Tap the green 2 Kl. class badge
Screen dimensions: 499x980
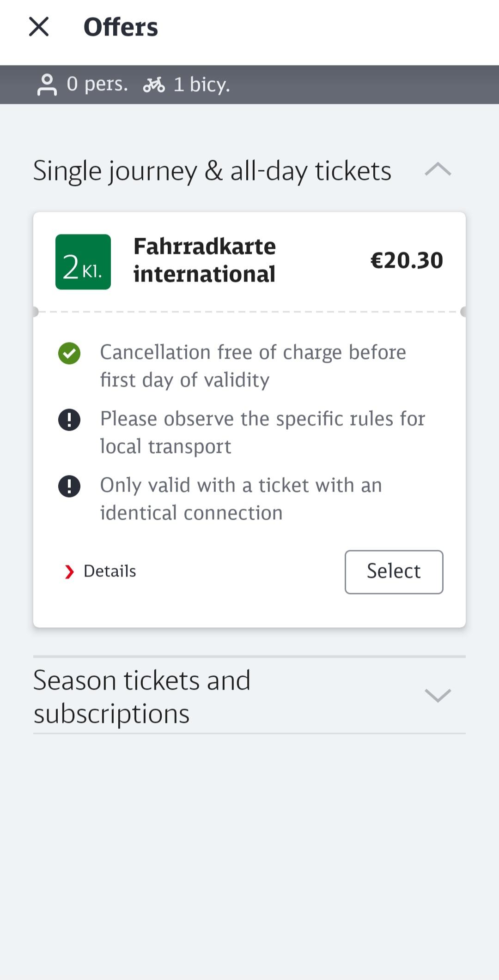(x=83, y=262)
